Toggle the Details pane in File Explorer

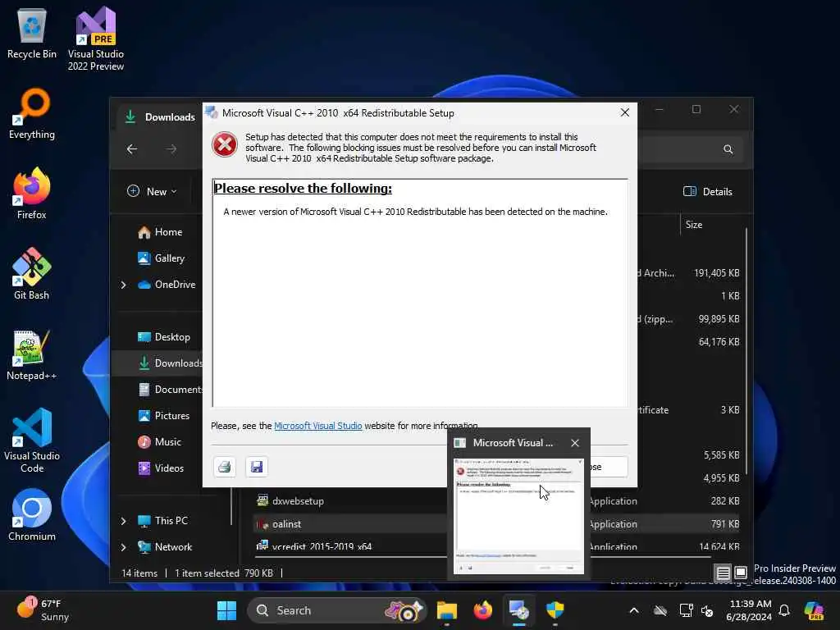pos(708,191)
